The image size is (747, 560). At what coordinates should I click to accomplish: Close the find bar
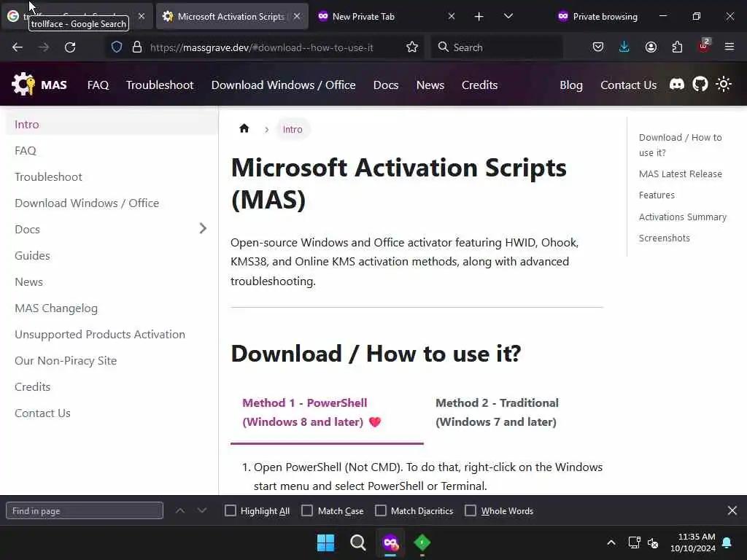click(x=732, y=510)
